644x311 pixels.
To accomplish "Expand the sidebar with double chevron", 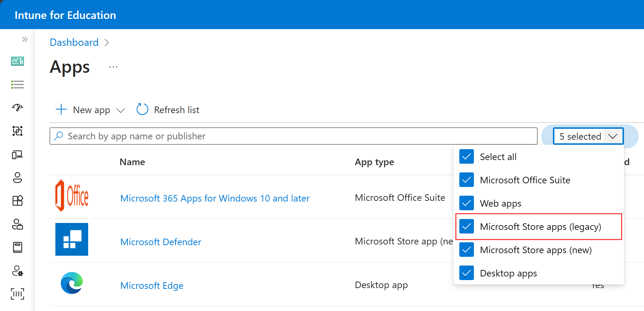I will coord(24,39).
